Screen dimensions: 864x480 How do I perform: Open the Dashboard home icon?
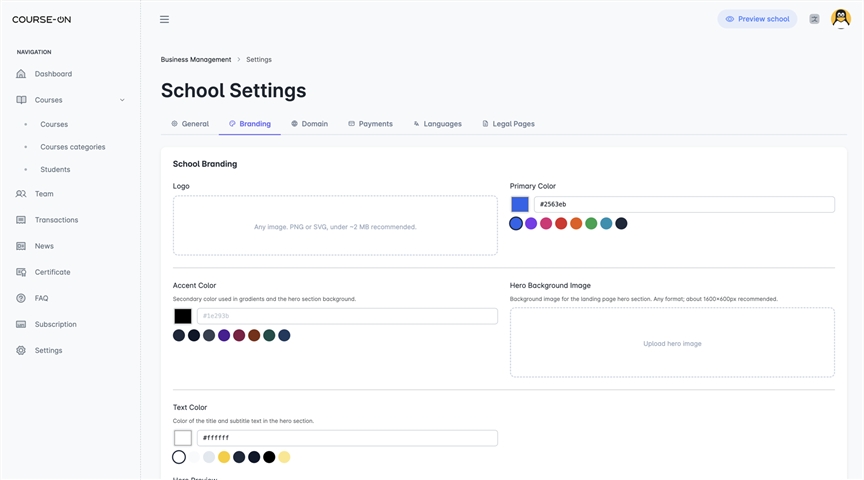(x=21, y=74)
